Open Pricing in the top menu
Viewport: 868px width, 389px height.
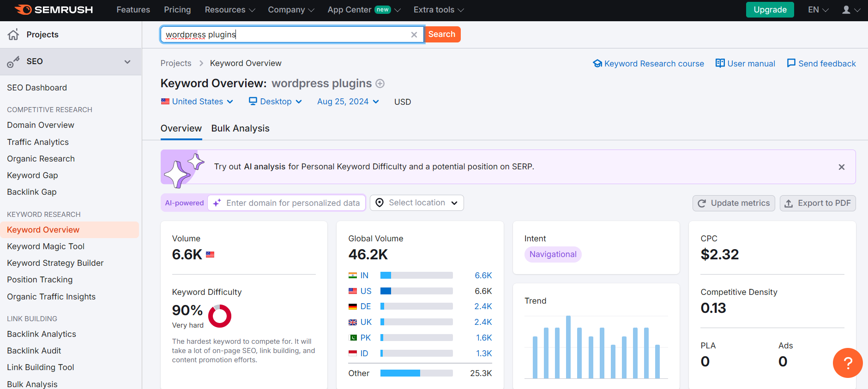177,10
